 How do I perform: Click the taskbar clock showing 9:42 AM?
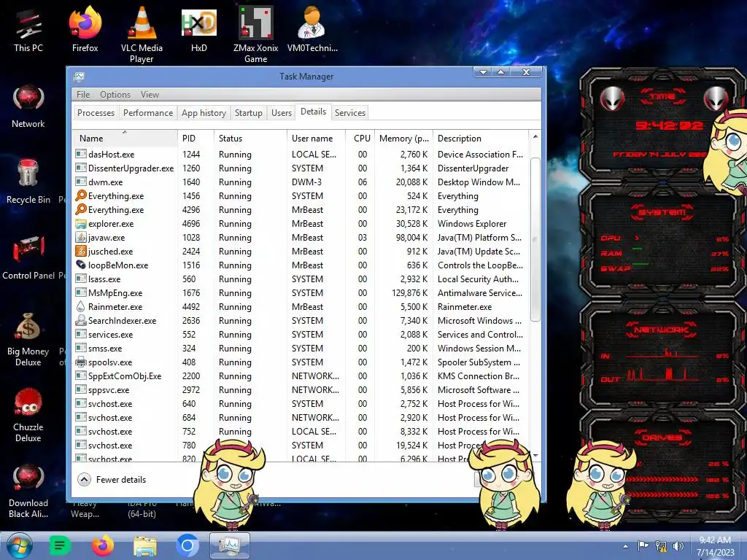pyautogui.click(x=715, y=545)
